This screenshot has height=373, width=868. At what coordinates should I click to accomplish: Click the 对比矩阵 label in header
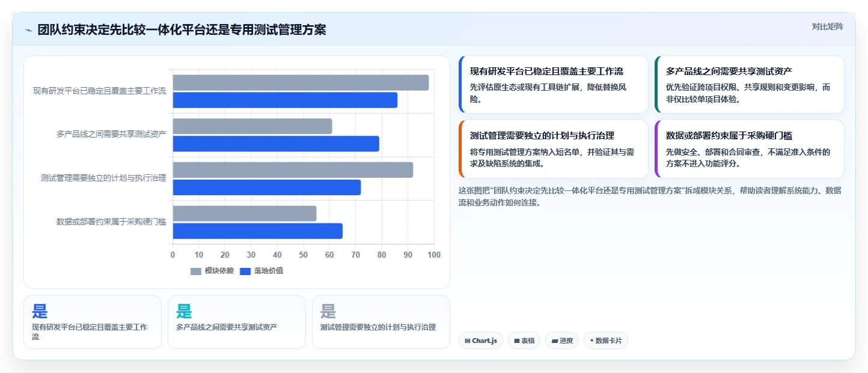[x=827, y=26]
